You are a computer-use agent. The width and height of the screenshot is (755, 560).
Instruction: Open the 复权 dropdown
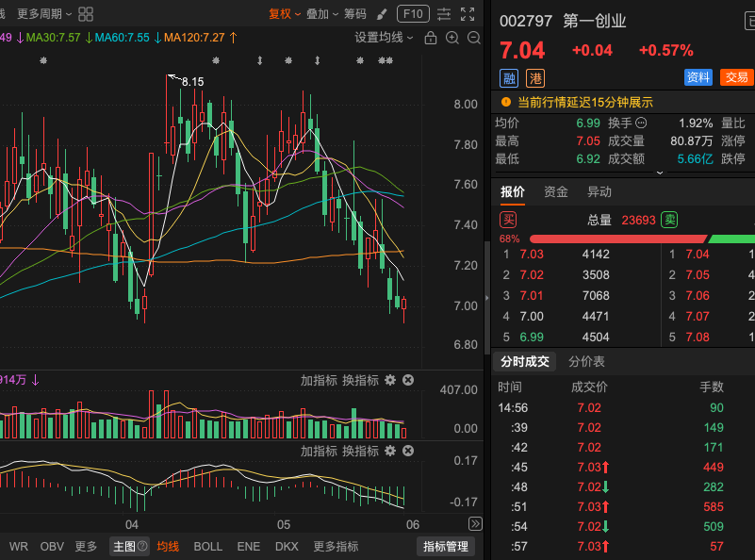(285, 14)
